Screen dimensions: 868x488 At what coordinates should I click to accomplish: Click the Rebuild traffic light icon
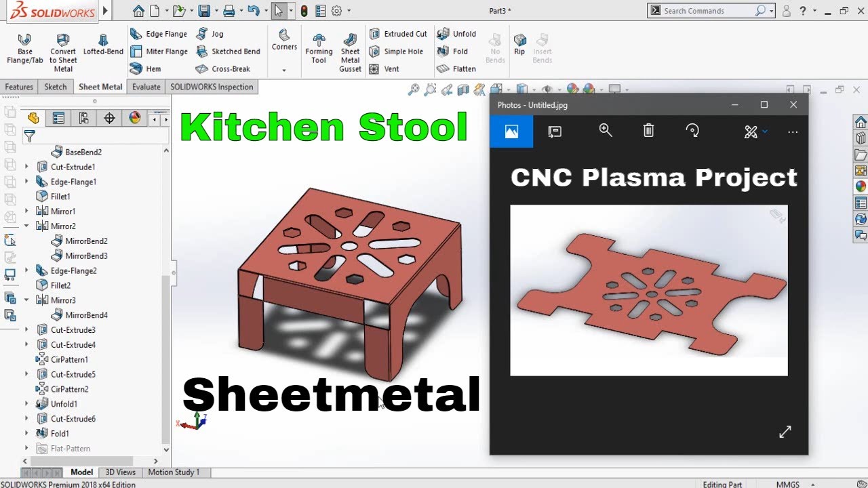coord(304,10)
